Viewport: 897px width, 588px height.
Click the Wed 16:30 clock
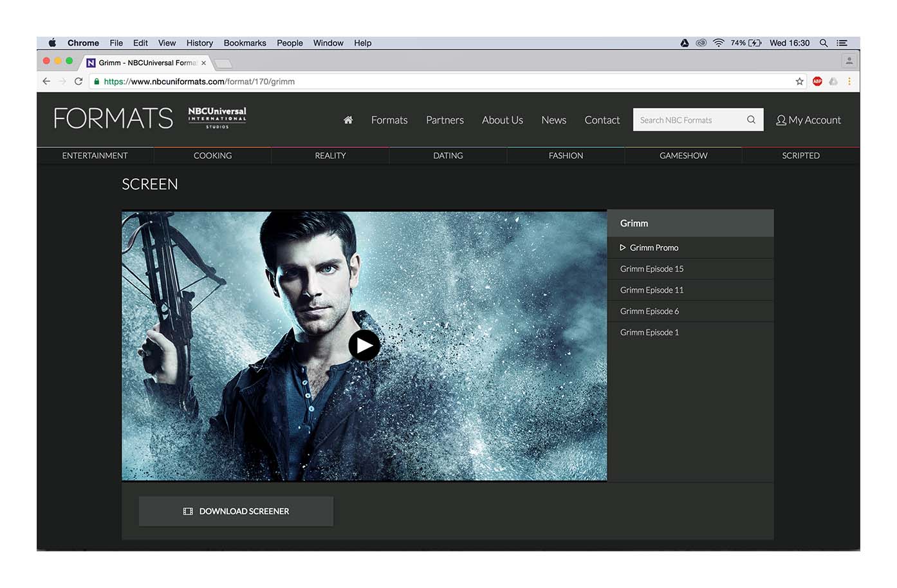click(790, 43)
